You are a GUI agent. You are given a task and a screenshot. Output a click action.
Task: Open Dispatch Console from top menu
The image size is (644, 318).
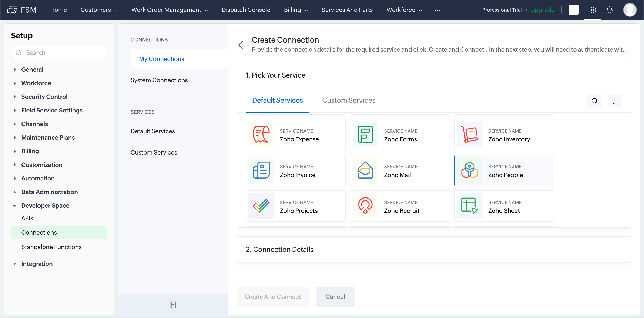coord(246,10)
